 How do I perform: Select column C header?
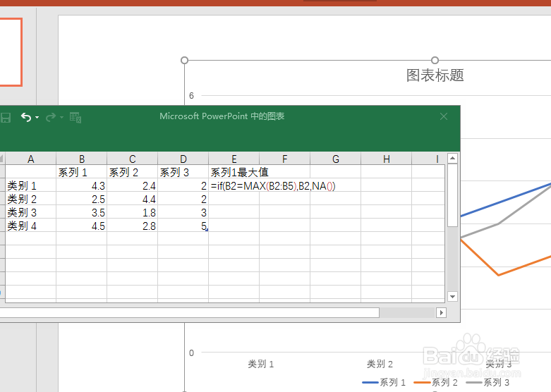click(133, 159)
